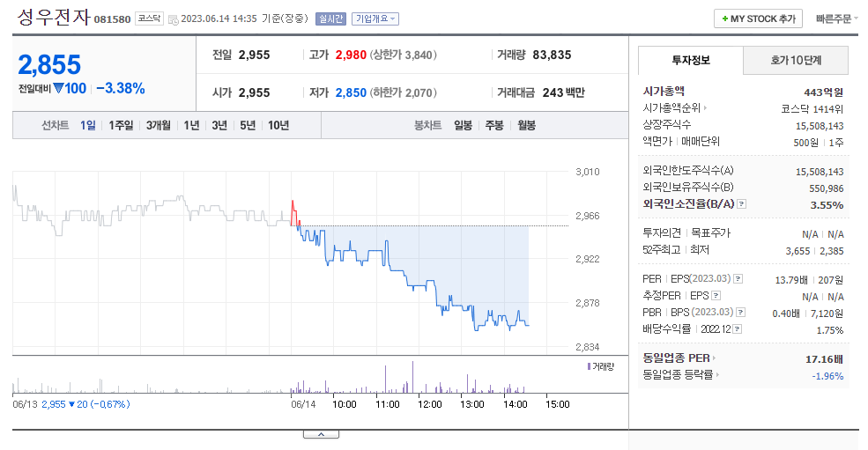The image size is (868, 450).
Task: Collapse the chart panel with up chevron
Action: point(321,434)
